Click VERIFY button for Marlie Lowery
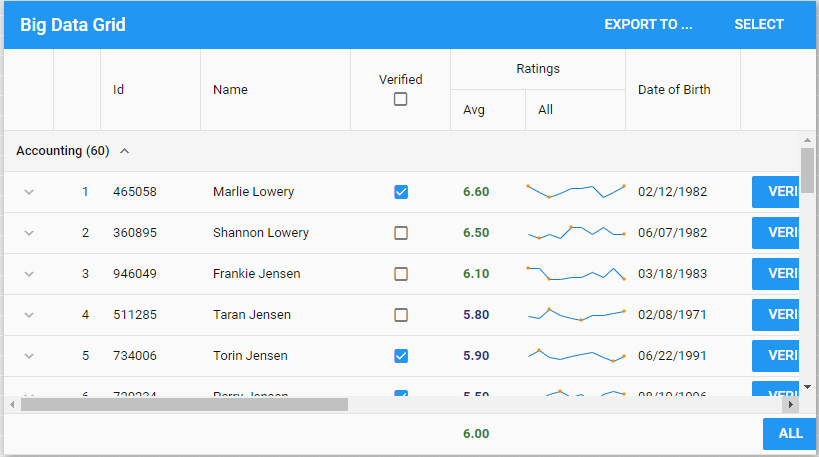The height and width of the screenshot is (457, 819). point(776,192)
